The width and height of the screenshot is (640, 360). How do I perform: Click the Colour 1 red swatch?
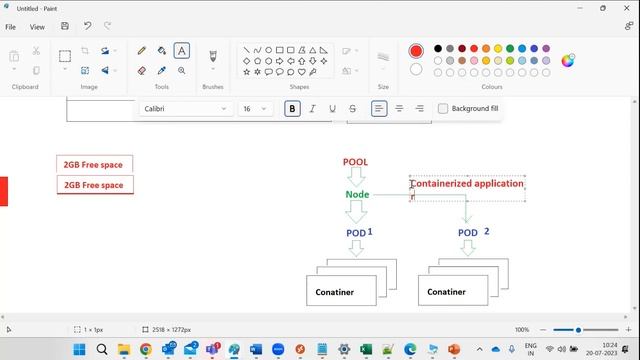[416, 51]
